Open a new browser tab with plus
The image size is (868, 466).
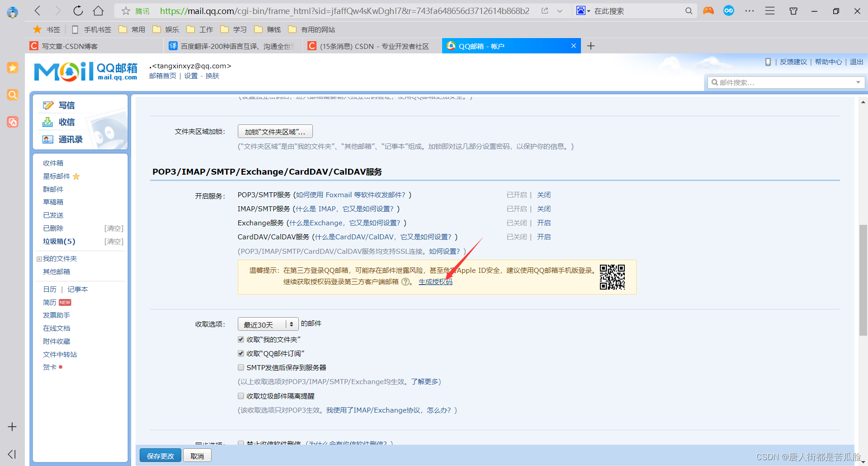[591, 46]
